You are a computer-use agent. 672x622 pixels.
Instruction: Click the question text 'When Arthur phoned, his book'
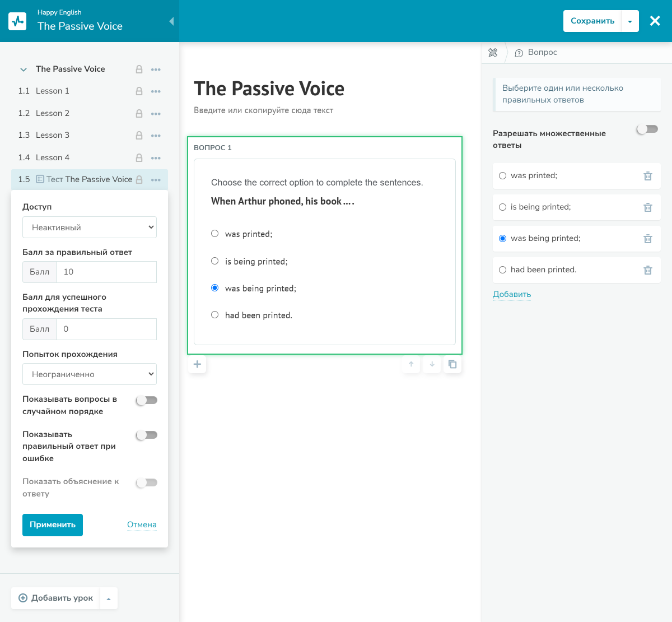283,201
